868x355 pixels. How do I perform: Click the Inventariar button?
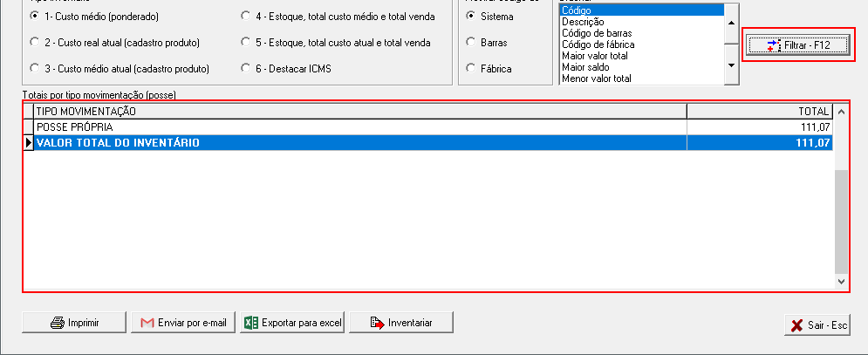(x=401, y=323)
